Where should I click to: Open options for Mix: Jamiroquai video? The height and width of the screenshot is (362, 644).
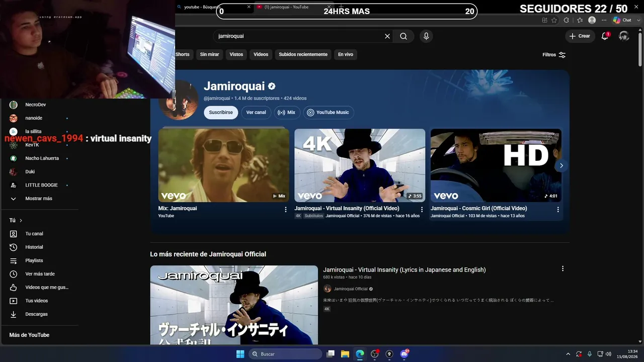(x=286, y=210)
